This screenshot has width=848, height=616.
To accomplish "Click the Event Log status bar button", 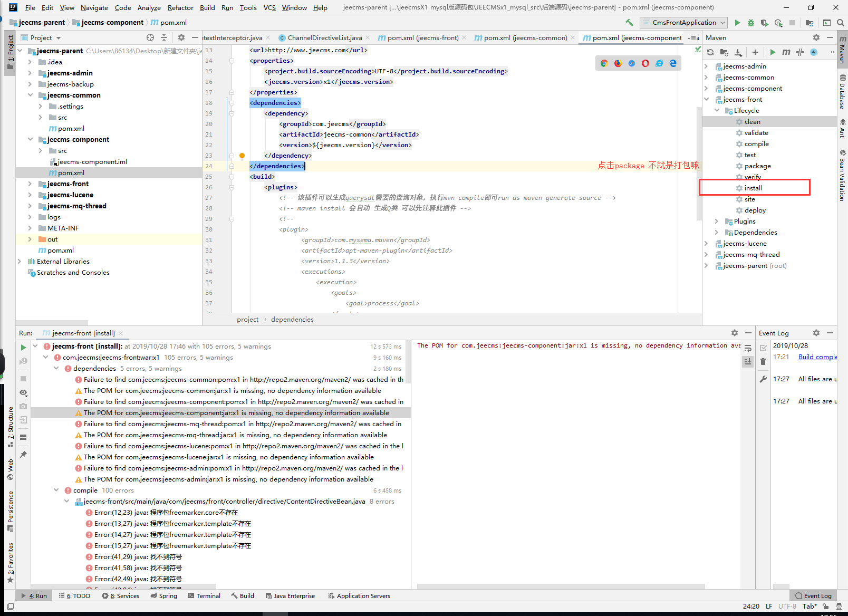I will pos(813,596).
